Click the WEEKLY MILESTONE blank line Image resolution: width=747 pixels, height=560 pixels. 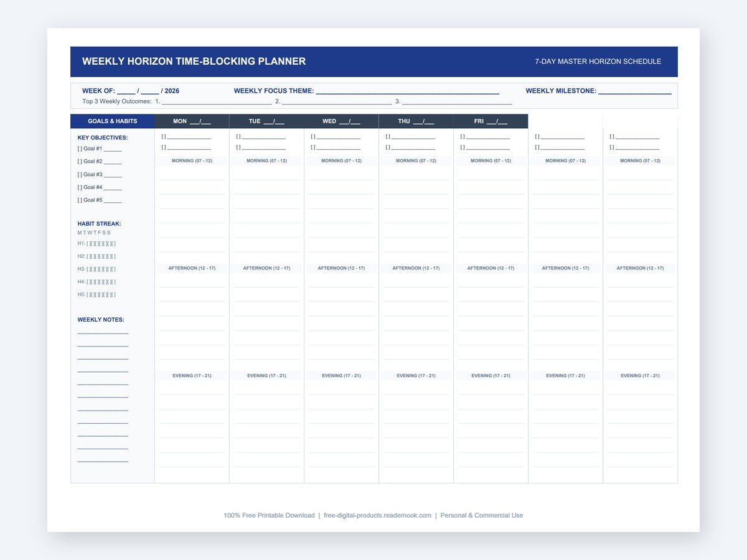point(635,91)
